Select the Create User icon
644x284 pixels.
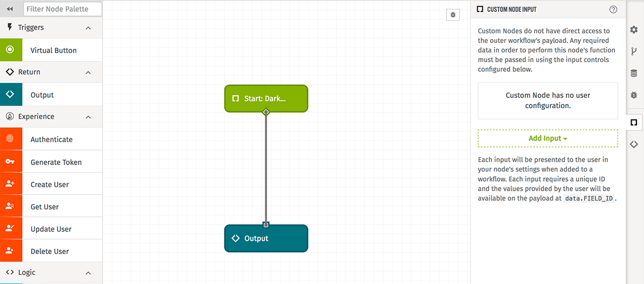[x=11, y=184]
